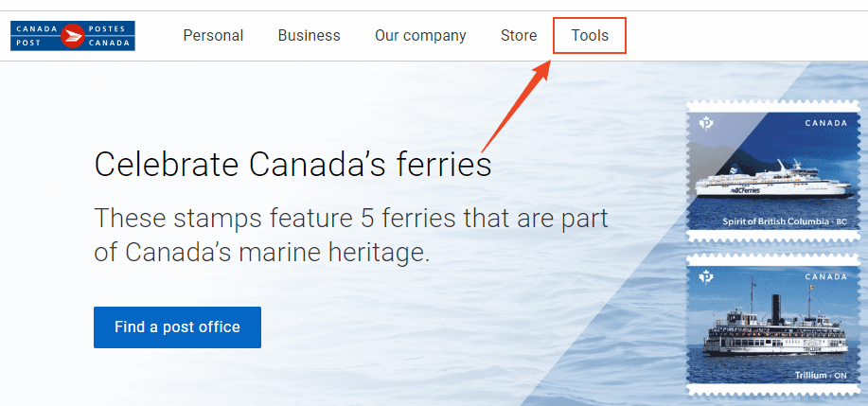Click the Celebrate Canada's ferries headline
Viewport: 868px width, 406px height.
tap(292, 165)
